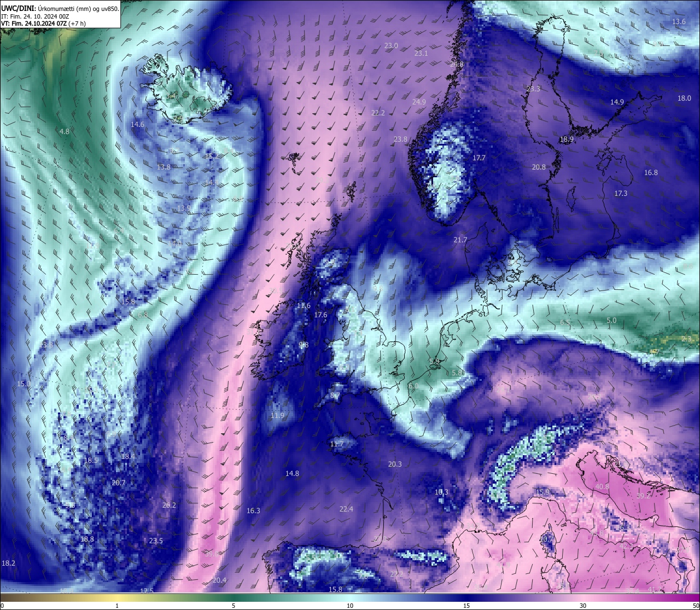Click the map value "21.7"
700x610 pixels.
pyautogui.click(x=460, y=240)
